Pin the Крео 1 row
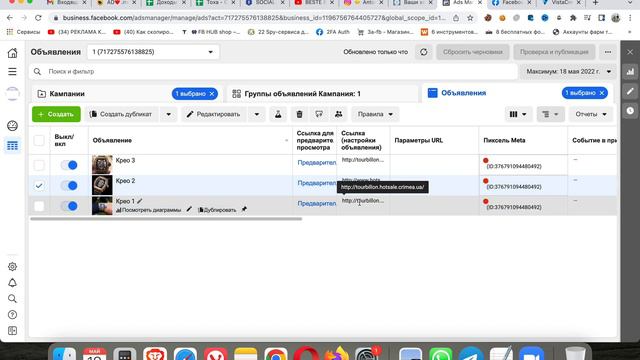 (x=244, y=209)
